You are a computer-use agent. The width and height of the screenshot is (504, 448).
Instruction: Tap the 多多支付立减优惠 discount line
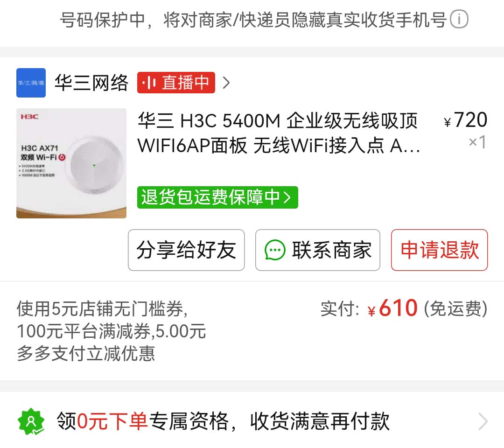(x=86, y=354)
